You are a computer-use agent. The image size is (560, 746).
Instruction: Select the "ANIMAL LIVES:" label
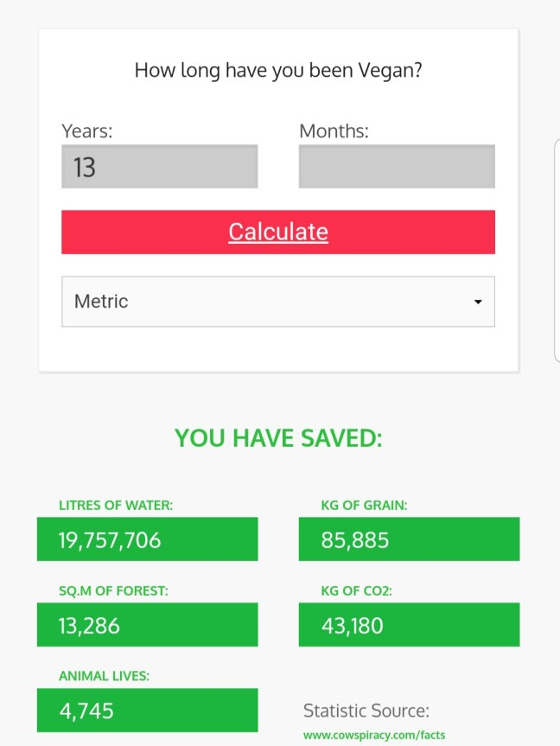pyautogui.click(x=104, y=676)
